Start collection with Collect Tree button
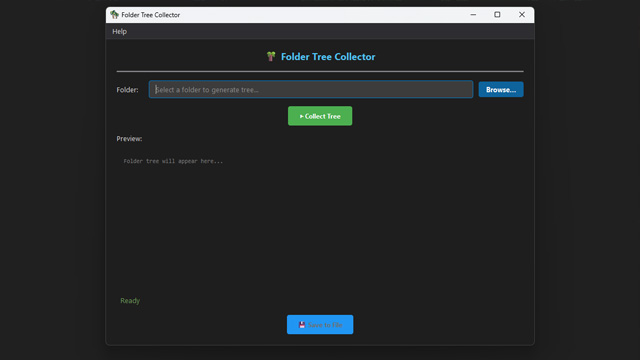The width and height of the screenshot is (640, 360). click(320, 116)
